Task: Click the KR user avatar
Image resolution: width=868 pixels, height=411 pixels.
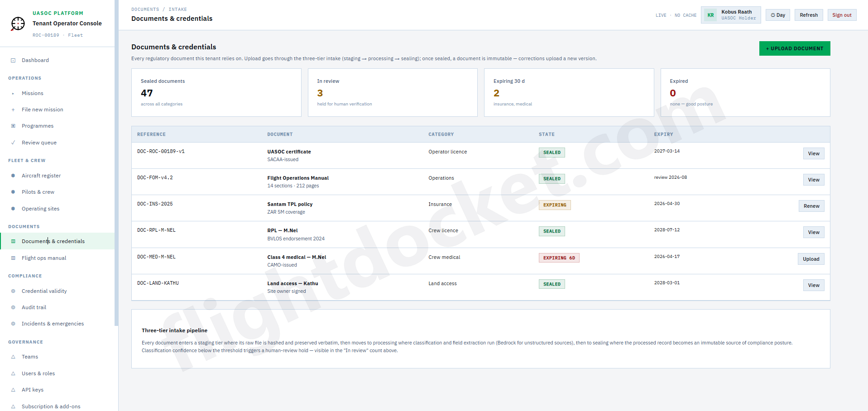Action: point(710,14)
